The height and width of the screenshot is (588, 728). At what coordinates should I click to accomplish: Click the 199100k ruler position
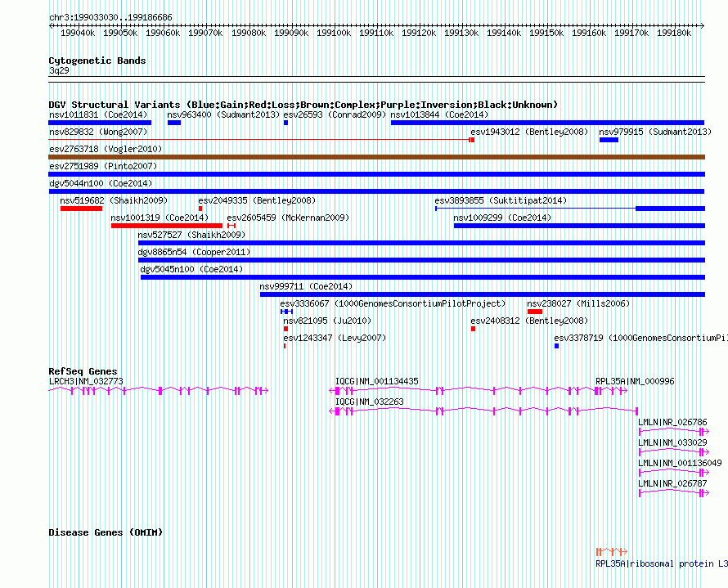tap(334, 33)
